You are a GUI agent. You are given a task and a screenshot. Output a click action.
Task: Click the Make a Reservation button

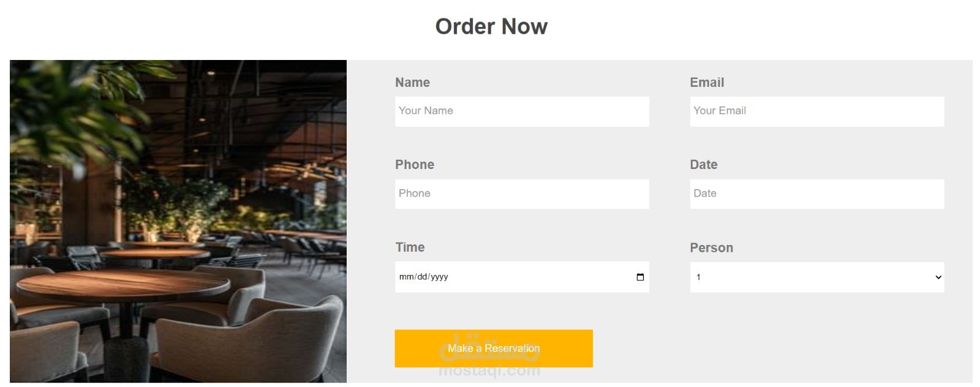tap(494, 348)
